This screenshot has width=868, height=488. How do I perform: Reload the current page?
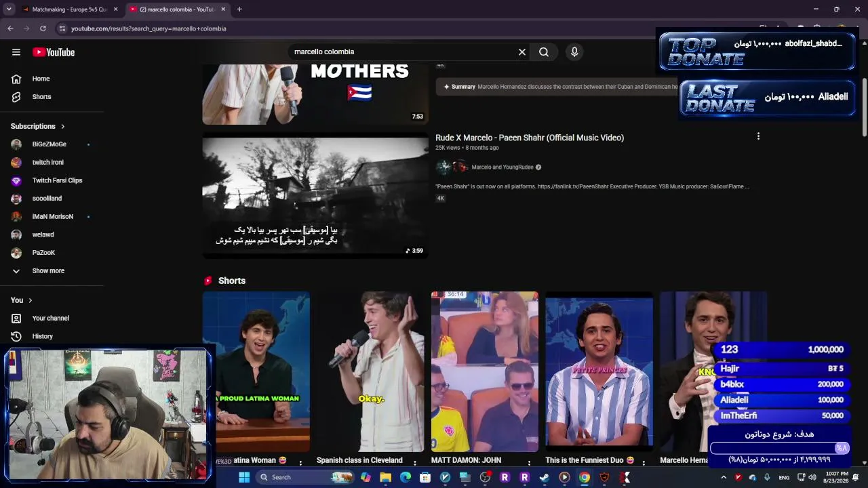tap(43, 28)
